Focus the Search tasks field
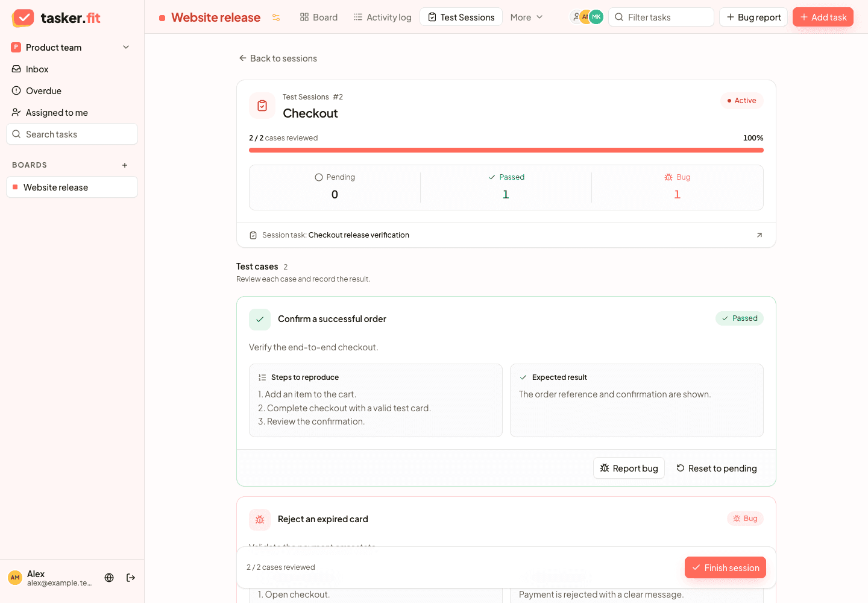The height and width of the screenshot is (603, 868). pos(72,134)
